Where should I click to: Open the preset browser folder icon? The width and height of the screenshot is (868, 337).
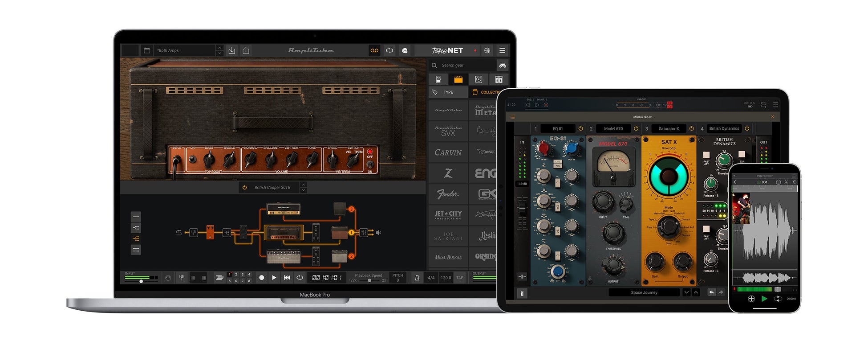(147, 51)
